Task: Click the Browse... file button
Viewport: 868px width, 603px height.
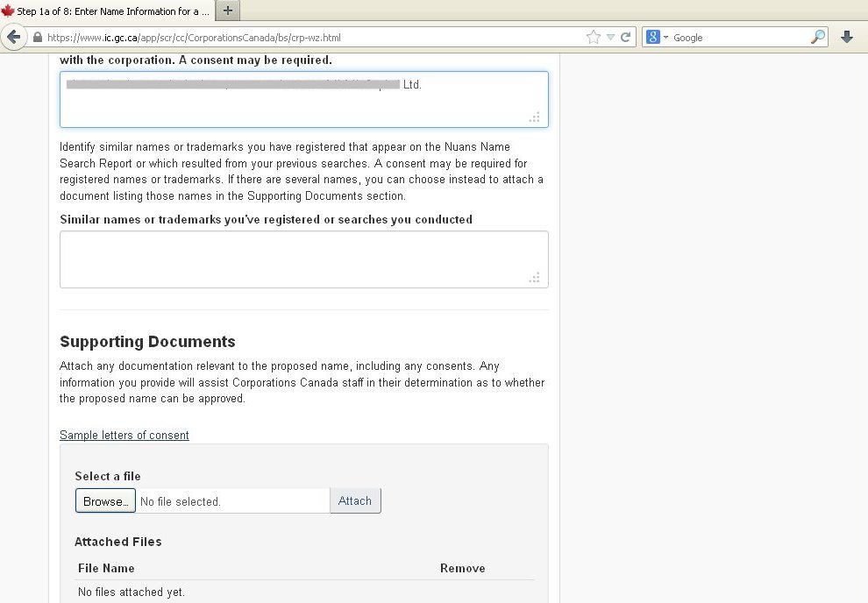Action: [x=105, y=501]
